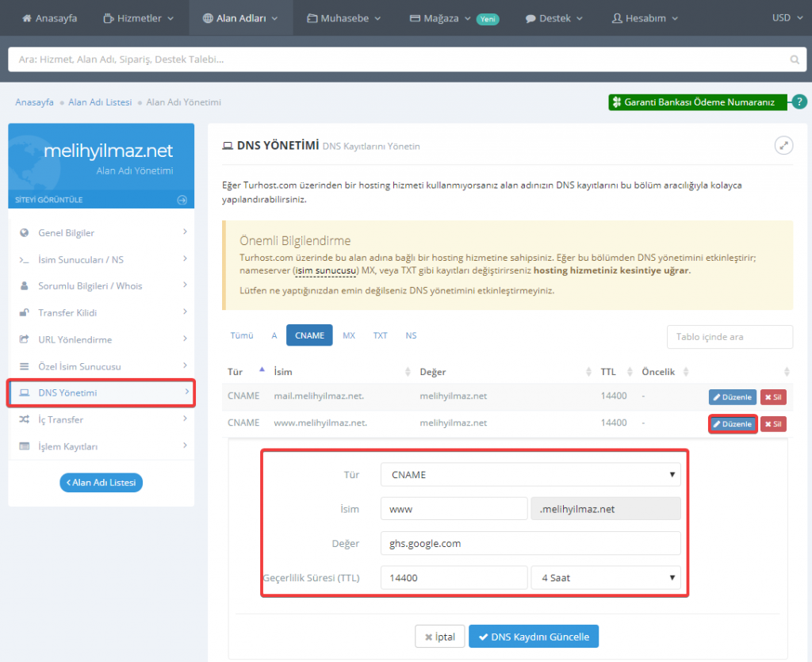Click the Tablo içinde ara search field
812x662 pixels.
[729, 337]
